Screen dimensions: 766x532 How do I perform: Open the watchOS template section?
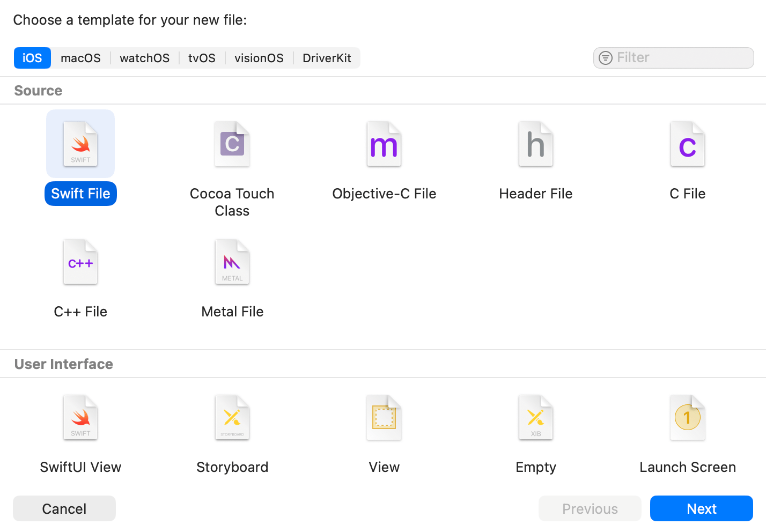[144, 58]
